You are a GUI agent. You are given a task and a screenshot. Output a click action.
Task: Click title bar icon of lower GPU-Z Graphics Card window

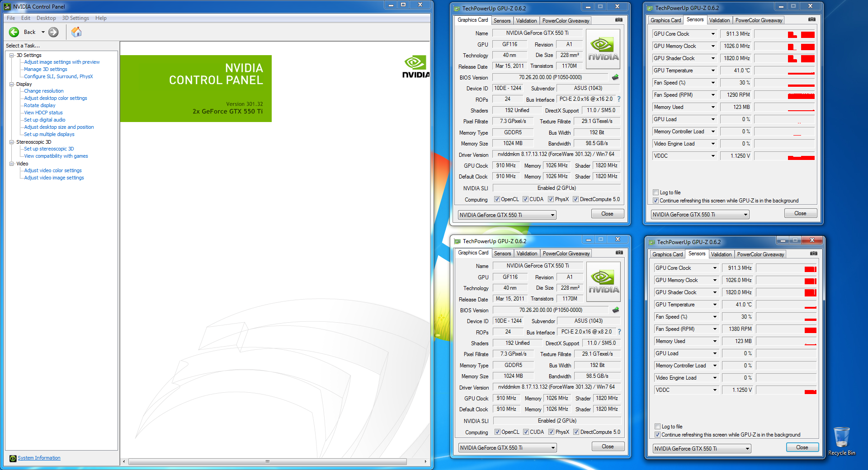coord(458,241)
